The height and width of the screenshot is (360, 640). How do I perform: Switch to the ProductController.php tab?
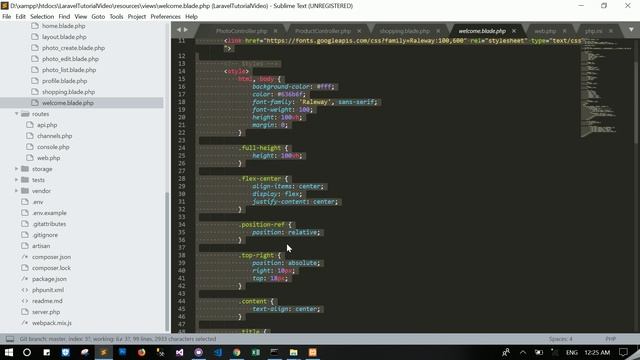[323, 31]
